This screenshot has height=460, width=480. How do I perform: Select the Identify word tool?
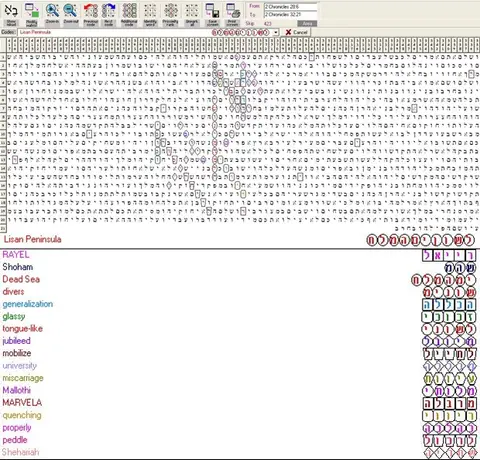tap(150, 14)
